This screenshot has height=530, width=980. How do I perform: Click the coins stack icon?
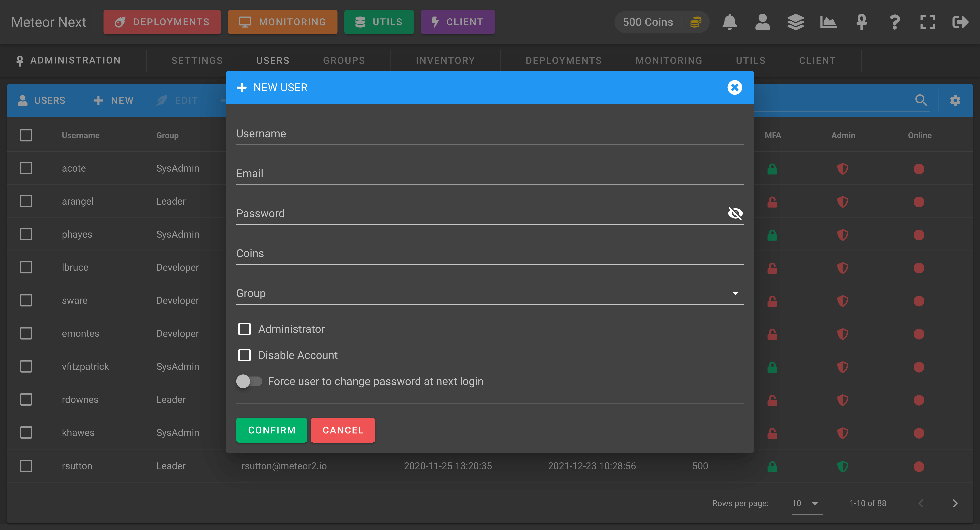[695, 22]
